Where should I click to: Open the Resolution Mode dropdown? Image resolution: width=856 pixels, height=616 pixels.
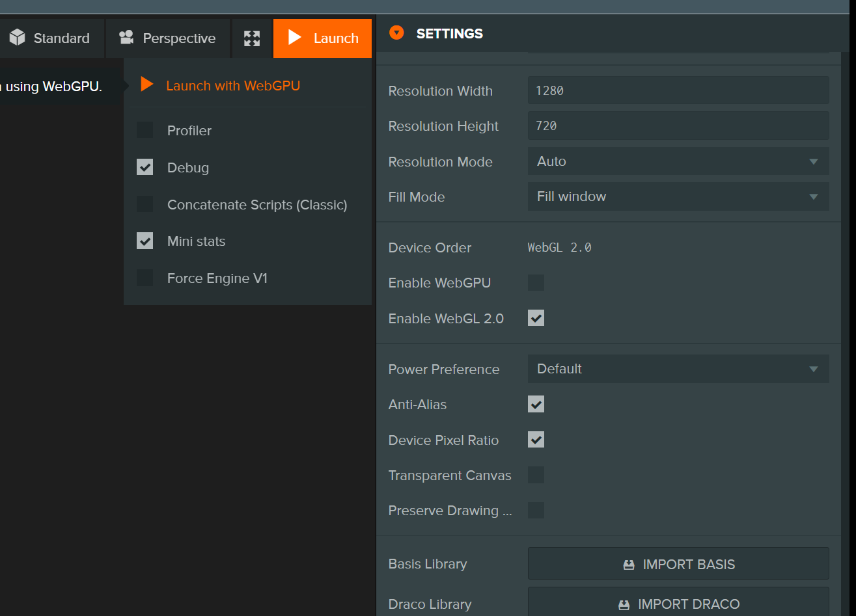tap(678, 161)
